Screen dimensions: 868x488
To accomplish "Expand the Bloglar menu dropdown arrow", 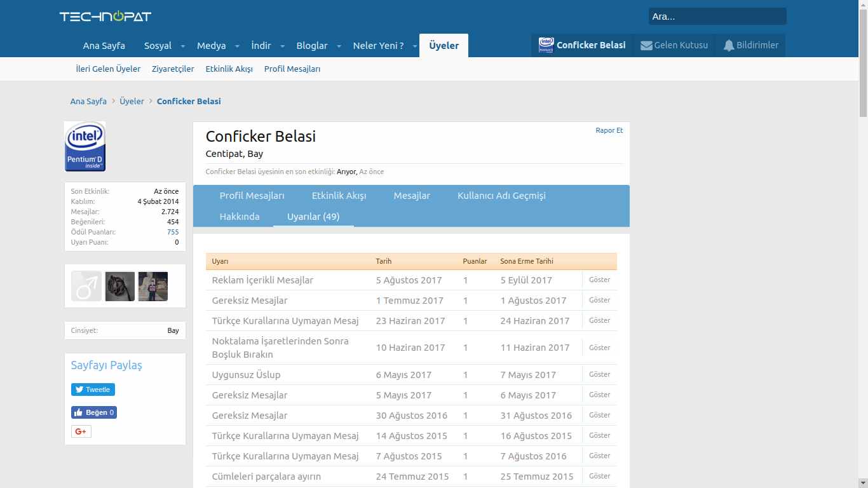I will pos(339,46).
